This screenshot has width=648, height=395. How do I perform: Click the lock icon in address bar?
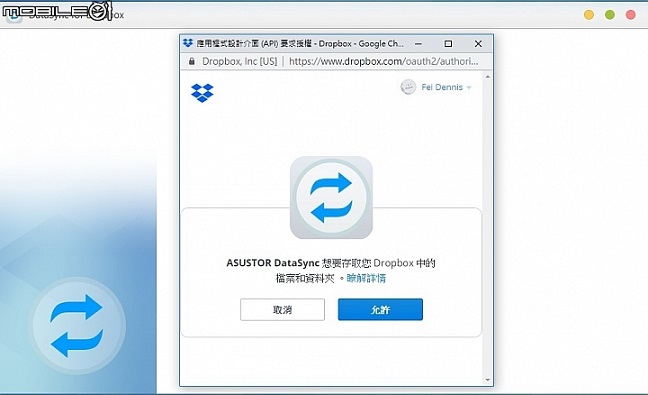click(x=191, y=61)
